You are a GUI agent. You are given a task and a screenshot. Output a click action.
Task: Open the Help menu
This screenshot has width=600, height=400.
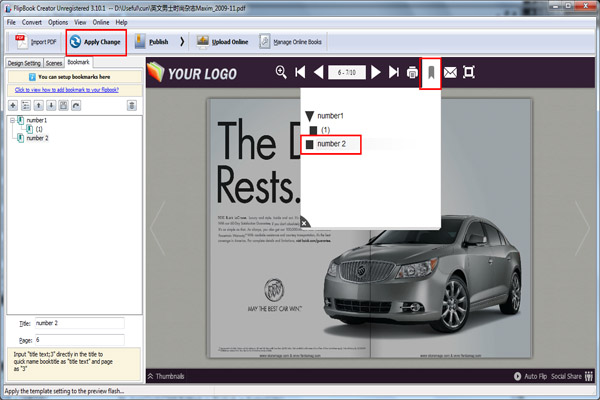point(121,22)
